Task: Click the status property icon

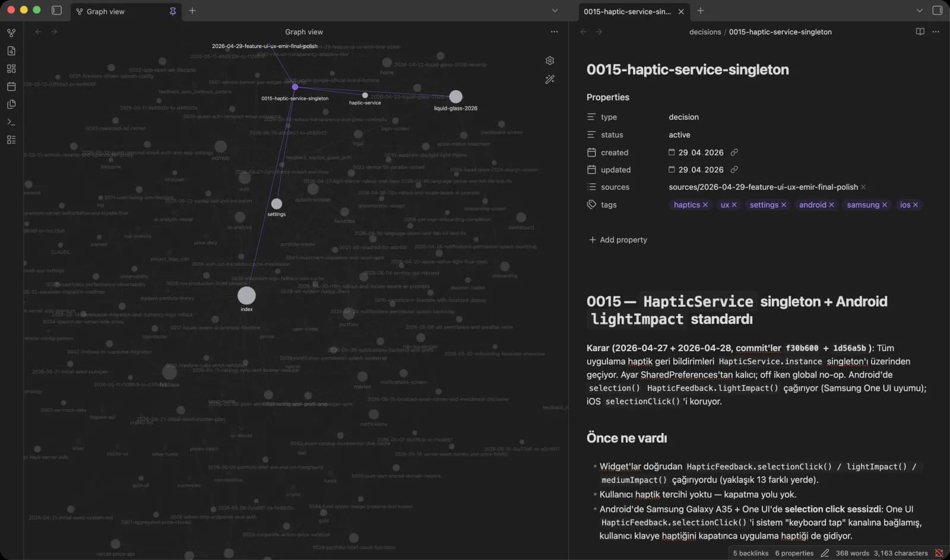Action: (x=591, y=135)
